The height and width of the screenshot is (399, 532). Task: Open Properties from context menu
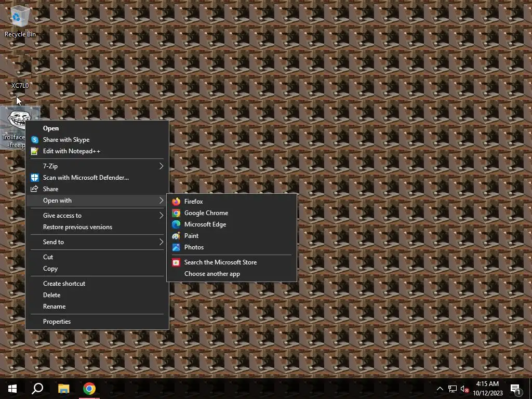(97, 321)
